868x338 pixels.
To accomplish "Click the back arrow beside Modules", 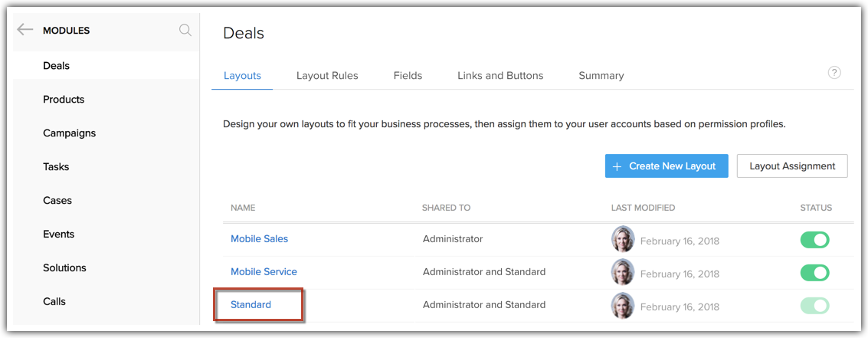I will point(25,30).
